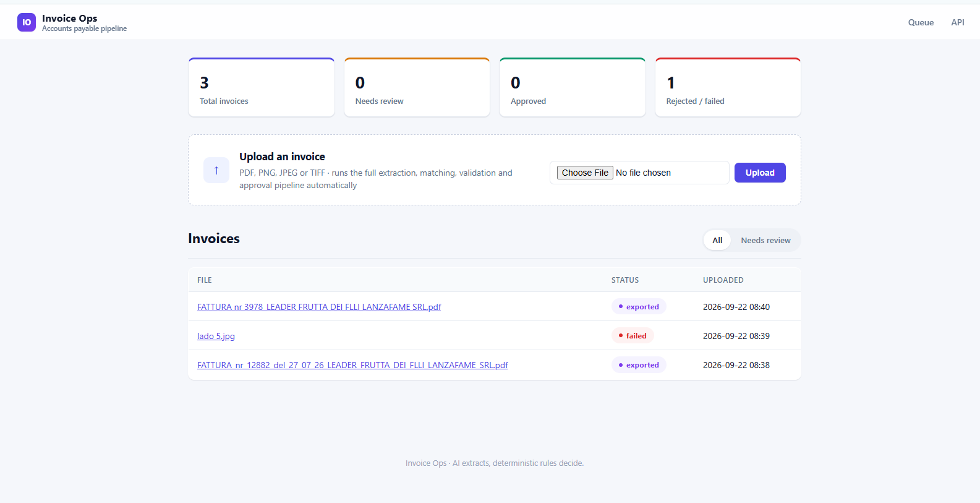Click the Upload an invoice heading
980x503 pixels.
(282, 157)
